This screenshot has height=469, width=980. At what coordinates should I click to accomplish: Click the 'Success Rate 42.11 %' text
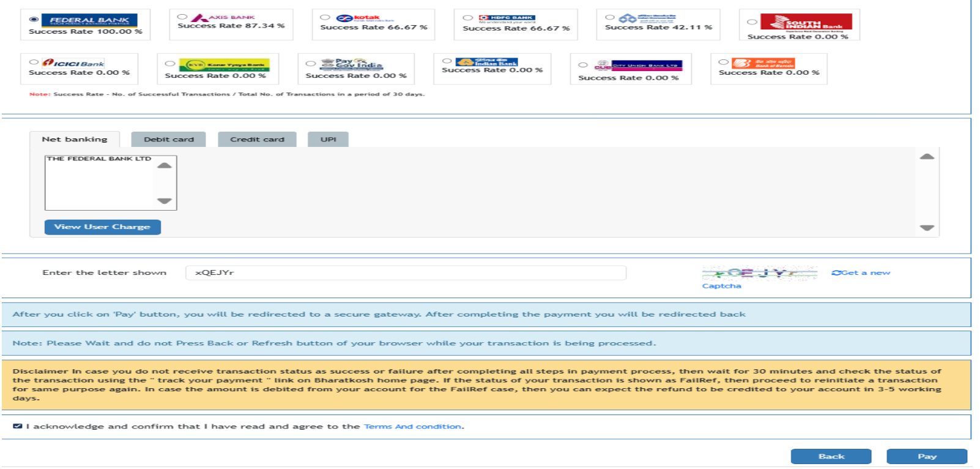tap(659, 28)
